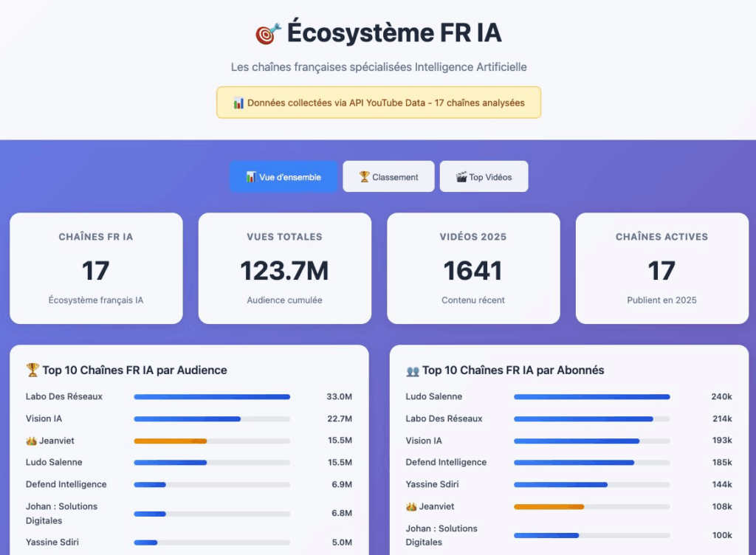This screenshot has height=555, width=756.
Task: Click Yassine Sdiri in Abonnés ranking
Action: pyautogui.click(x=433, y=485)
